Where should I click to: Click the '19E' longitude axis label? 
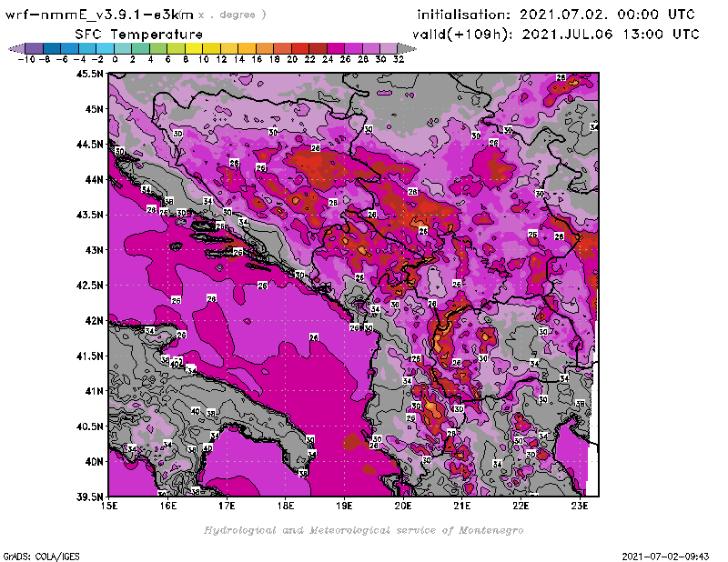click(x=345, y=506)
